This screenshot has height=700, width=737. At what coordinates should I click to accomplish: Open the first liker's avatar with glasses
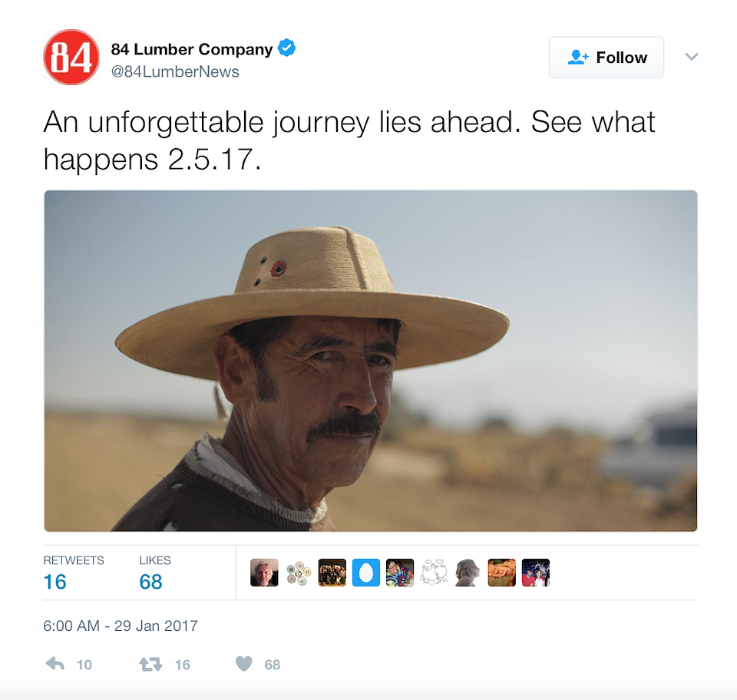264,573
